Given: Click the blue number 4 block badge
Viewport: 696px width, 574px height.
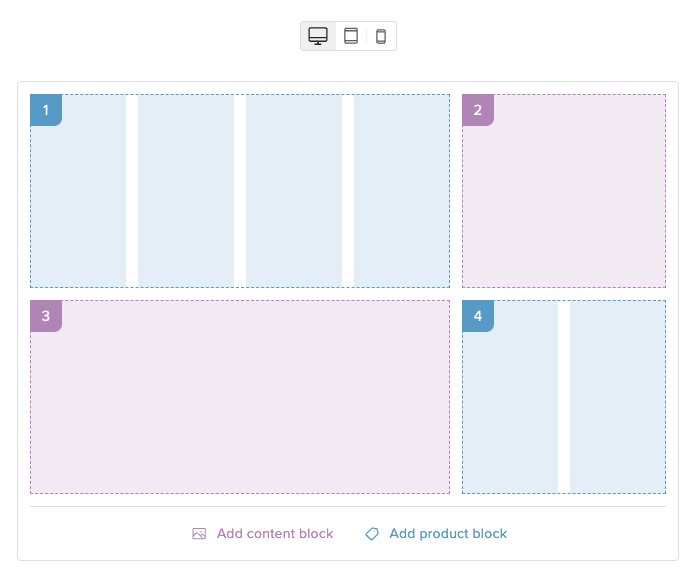Looking at the screenshot, I should (x=478, y=316).
